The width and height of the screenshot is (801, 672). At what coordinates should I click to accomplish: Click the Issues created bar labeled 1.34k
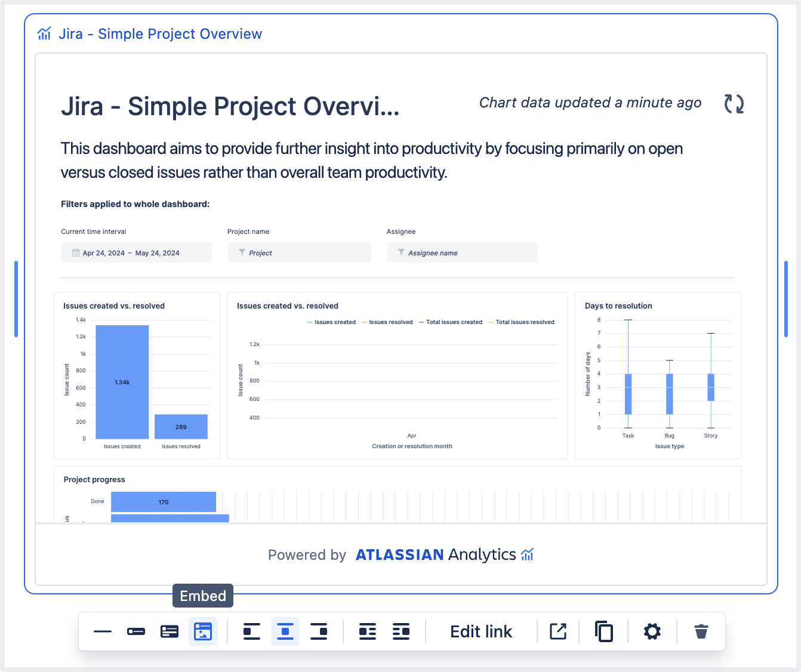pyautogui.click(x=122, y=382)
